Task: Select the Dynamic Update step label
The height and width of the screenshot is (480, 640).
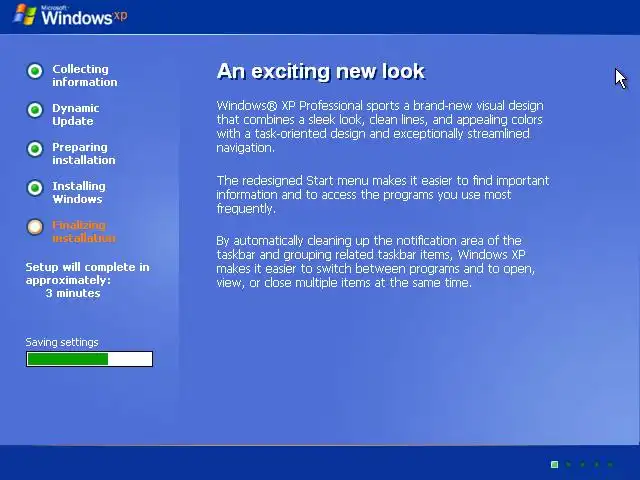Action: (x=76, y=115)
